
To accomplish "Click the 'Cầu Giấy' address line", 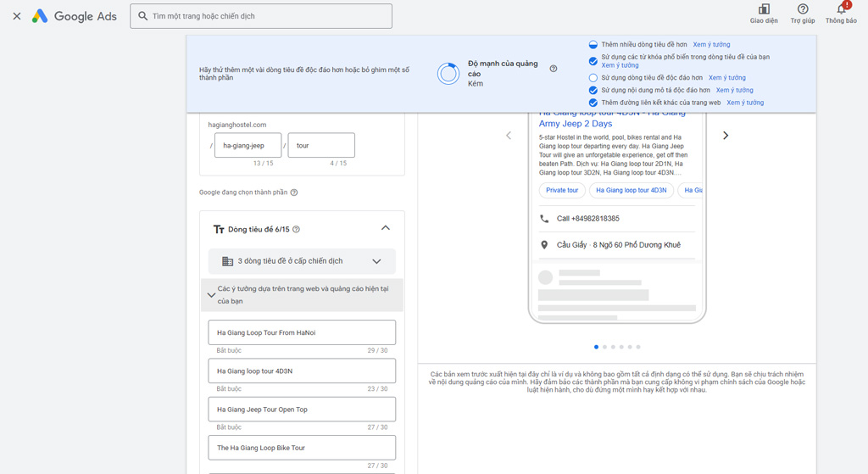I will (x=618, y=245).
